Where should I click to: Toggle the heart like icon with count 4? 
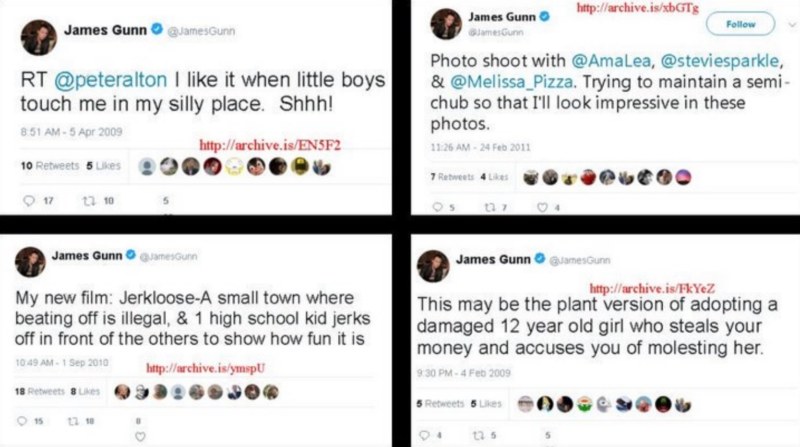543,208
